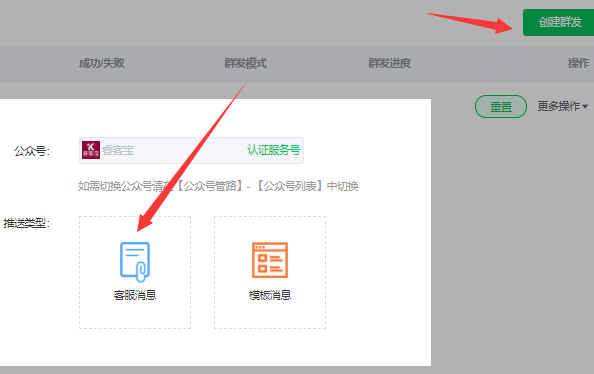Open the 更多操作 dropdown
594x374 pixels.
pyautogui.click(x=563, y=106)
